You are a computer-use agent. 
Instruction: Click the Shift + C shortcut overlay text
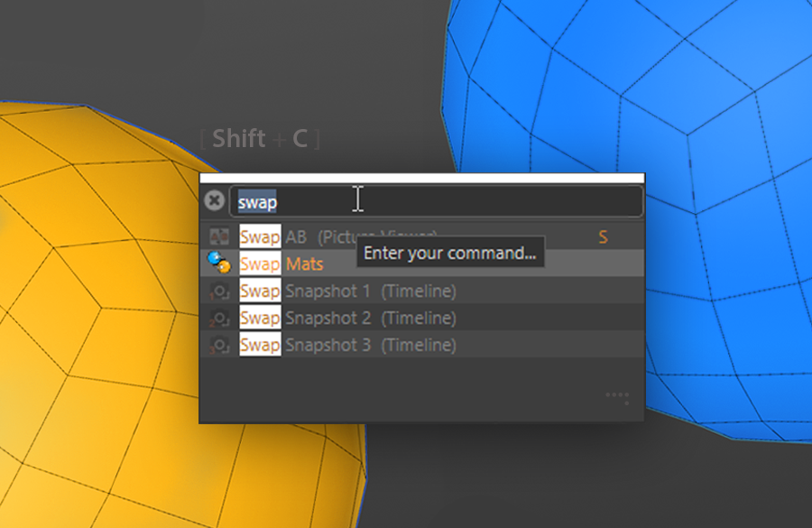260,139
